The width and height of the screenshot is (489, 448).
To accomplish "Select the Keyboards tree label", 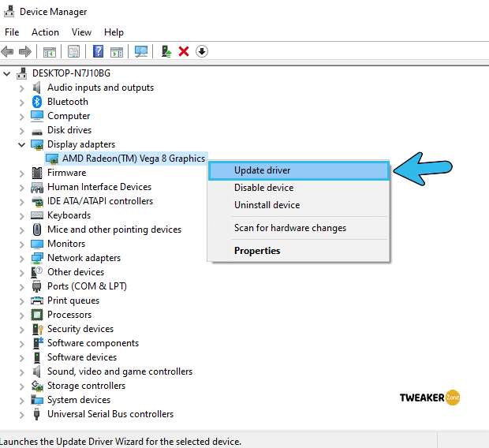I will coord(69,215).
